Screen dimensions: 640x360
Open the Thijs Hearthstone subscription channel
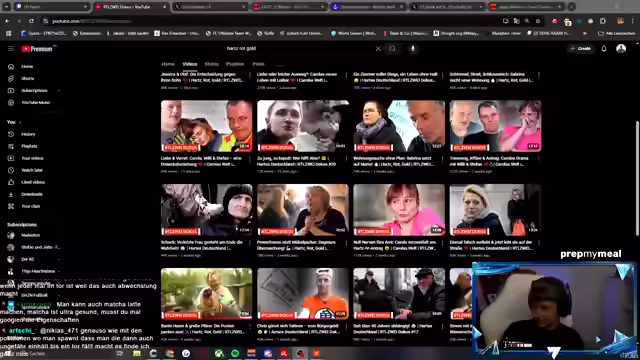click(x=38, y=271)
